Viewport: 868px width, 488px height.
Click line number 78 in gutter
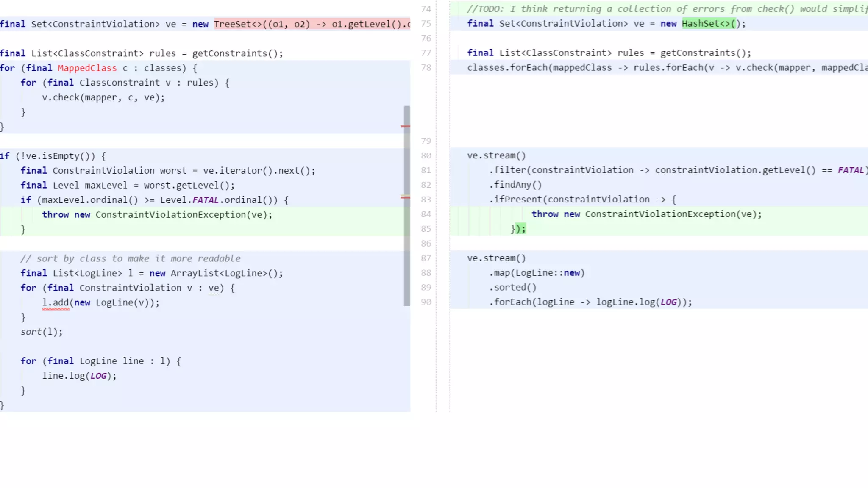[426, 68]
